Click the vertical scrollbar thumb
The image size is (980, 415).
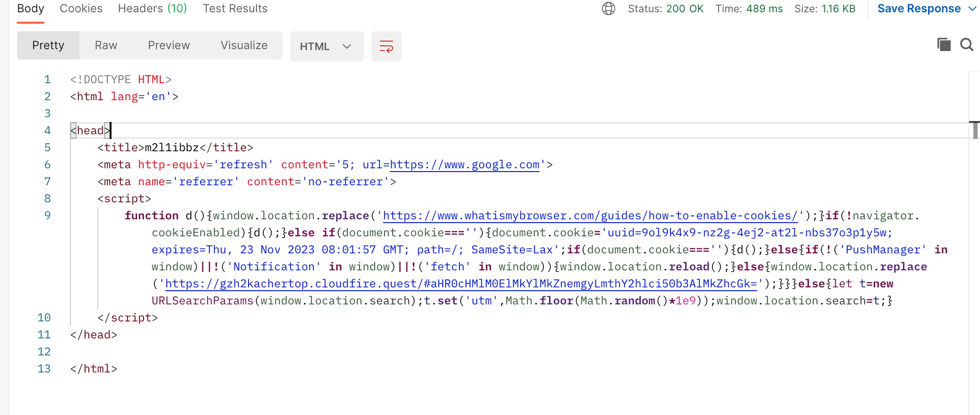[975, 130]
